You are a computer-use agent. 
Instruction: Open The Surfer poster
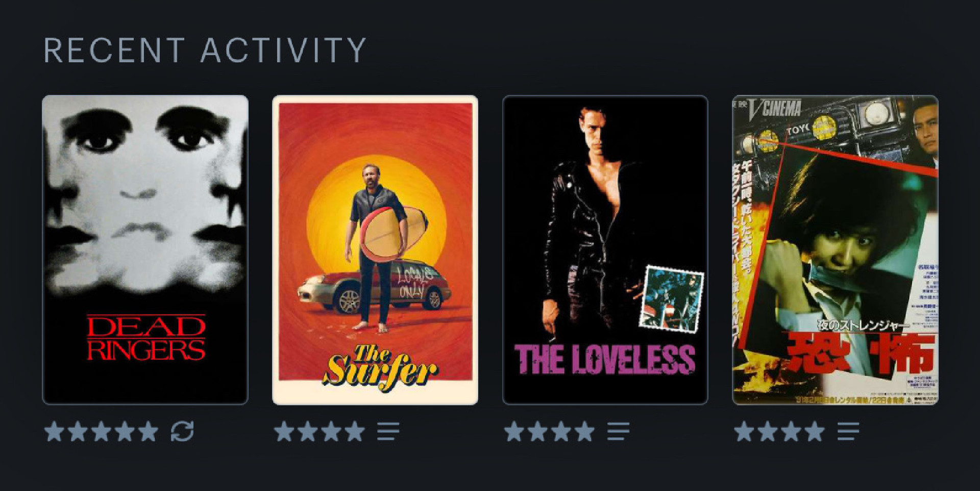point(375,250)
